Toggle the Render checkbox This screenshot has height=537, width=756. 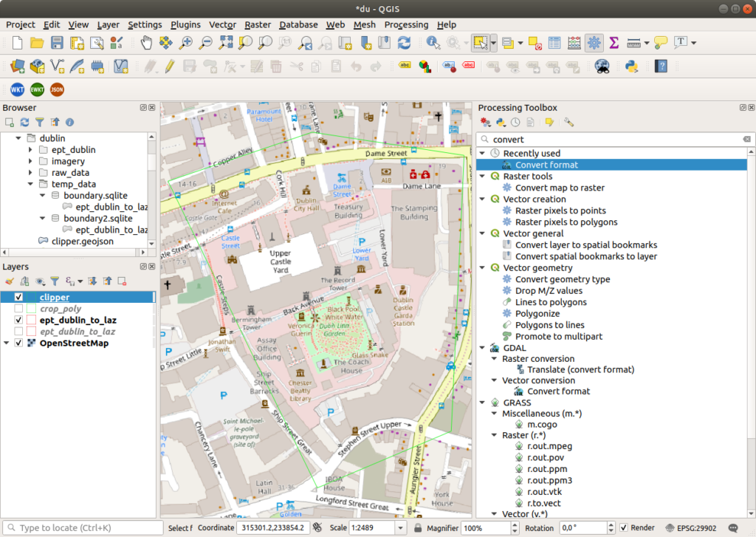(x=623, y=528)
